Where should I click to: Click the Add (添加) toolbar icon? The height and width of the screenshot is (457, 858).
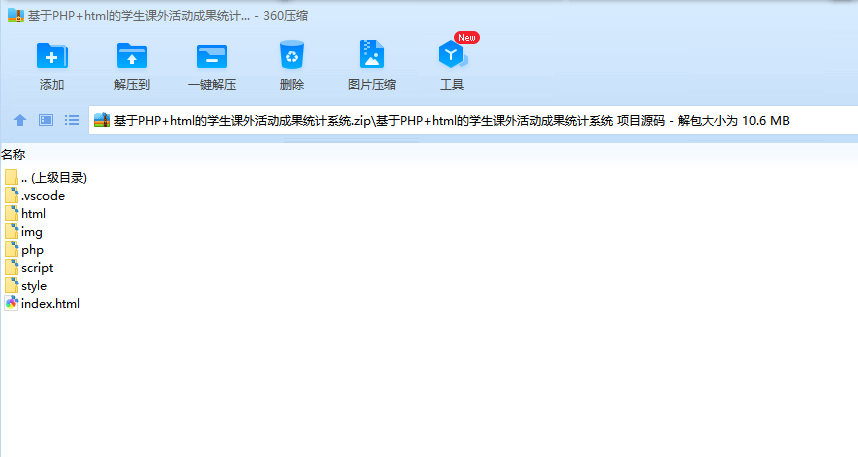(52, 55)
